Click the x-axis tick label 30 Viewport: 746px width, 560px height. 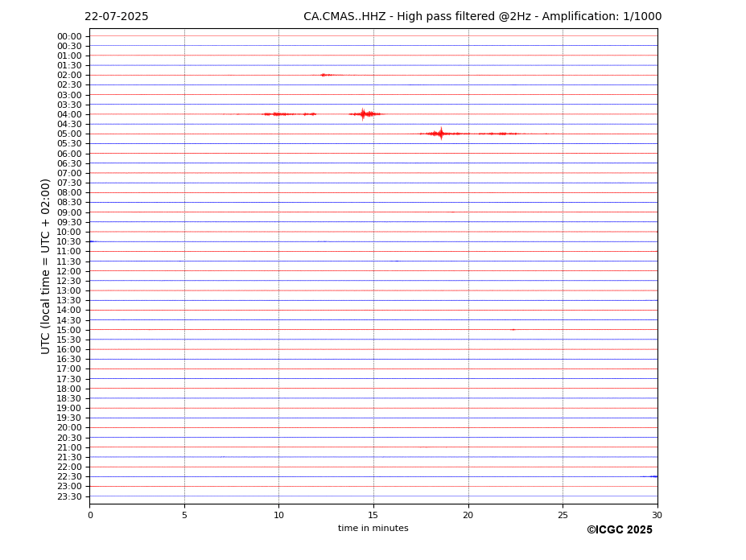click(x=657, y=515)
